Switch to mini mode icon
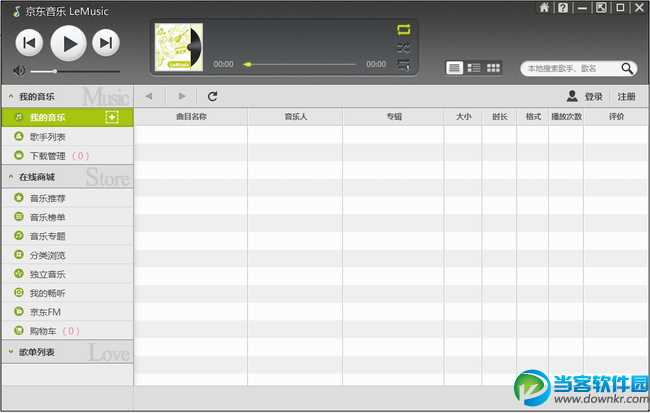650x413 pixels. [601, 7]
